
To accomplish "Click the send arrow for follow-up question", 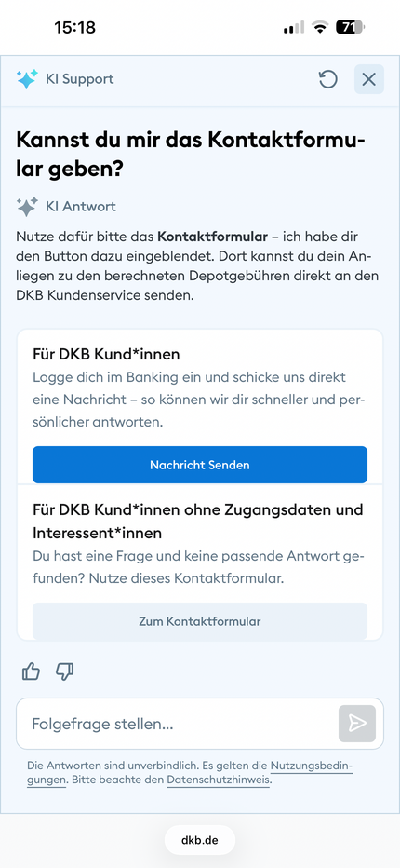I will click(x=357, y=723).
